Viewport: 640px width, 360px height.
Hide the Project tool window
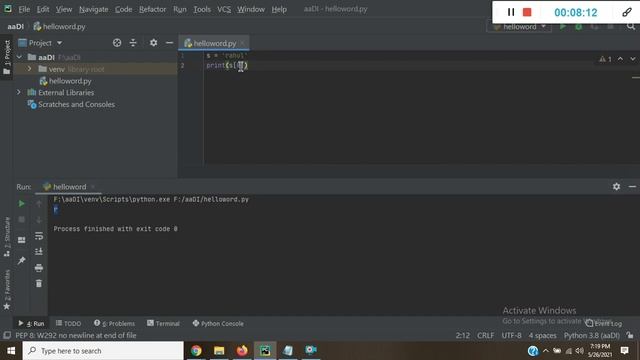(169, 43)
